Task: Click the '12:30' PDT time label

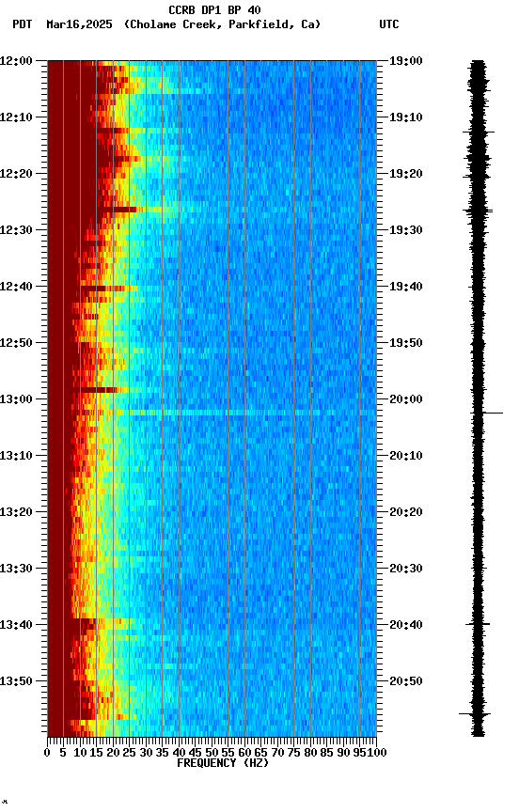Action: [16, 230]
